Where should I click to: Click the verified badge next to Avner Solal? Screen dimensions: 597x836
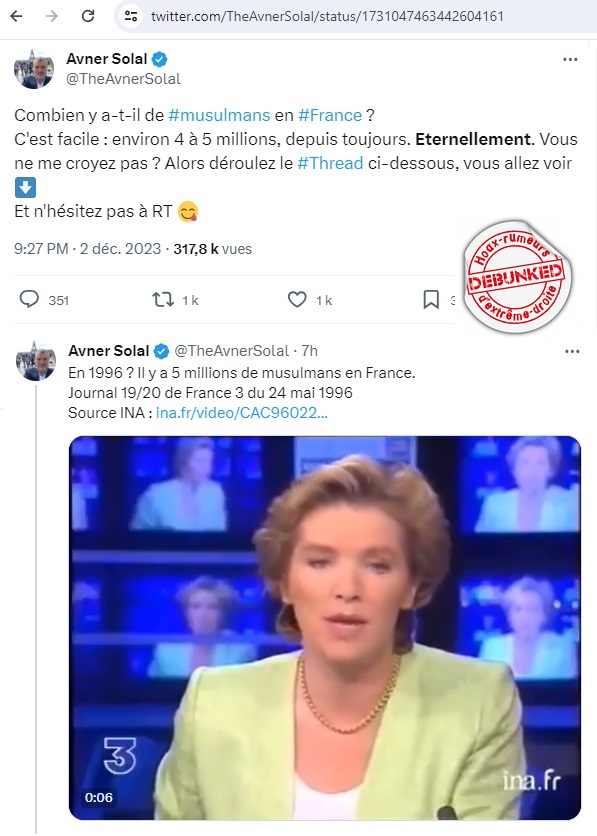160,59
